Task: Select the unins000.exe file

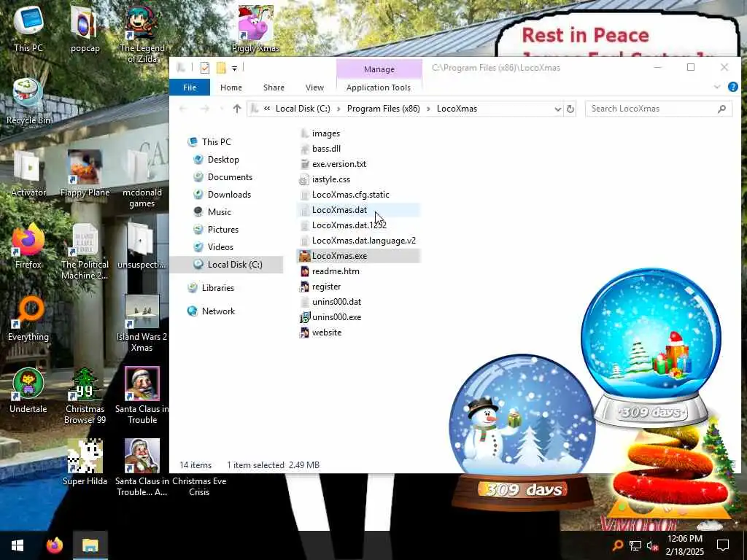Action: pyautogui.click(x=336, y=317)
